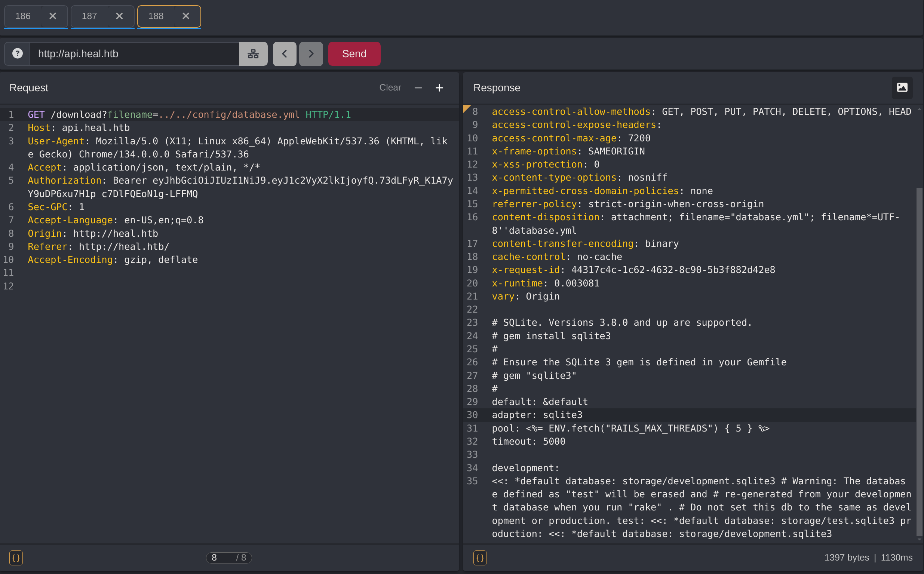
Task: Focus the URL field with http://api.heal.htb
Action: coord(134,53)
